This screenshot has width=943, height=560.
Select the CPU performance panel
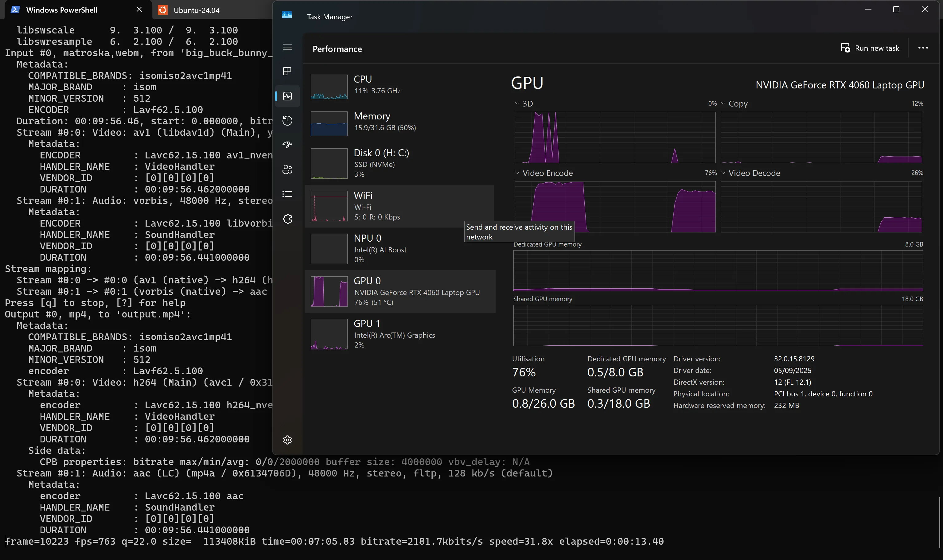400,86
